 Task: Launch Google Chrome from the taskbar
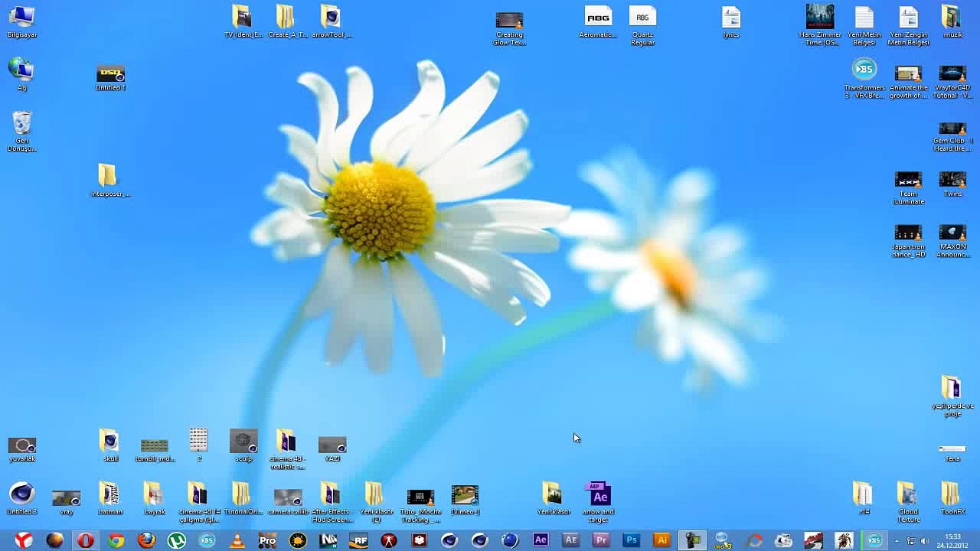[116, 540]
